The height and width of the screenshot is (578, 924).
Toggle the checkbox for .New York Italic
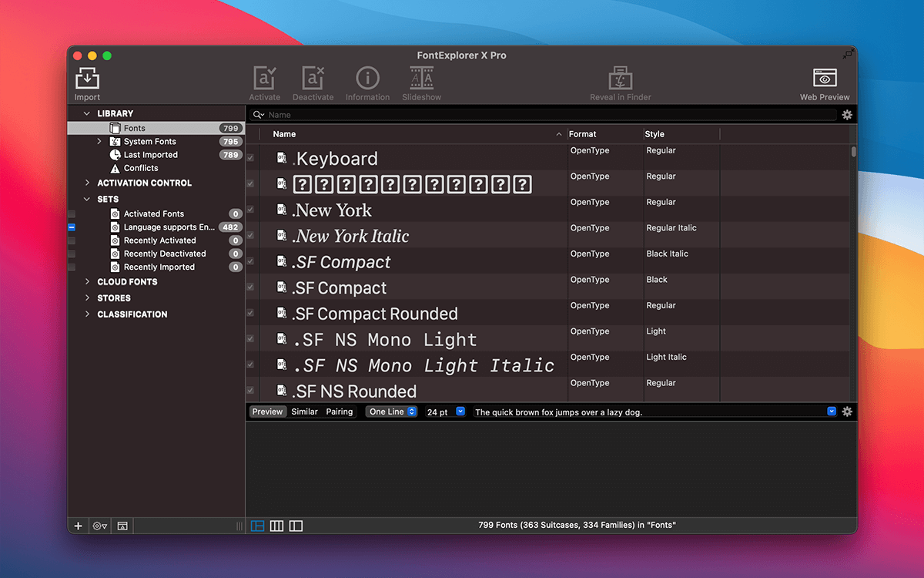(250, 235)
